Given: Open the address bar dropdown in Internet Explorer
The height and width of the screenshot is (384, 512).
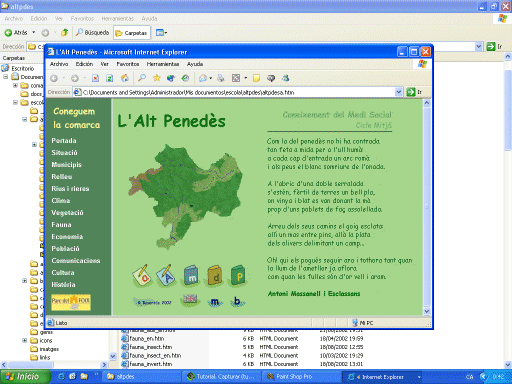Looking at the screenshot, I should point(399,92).
